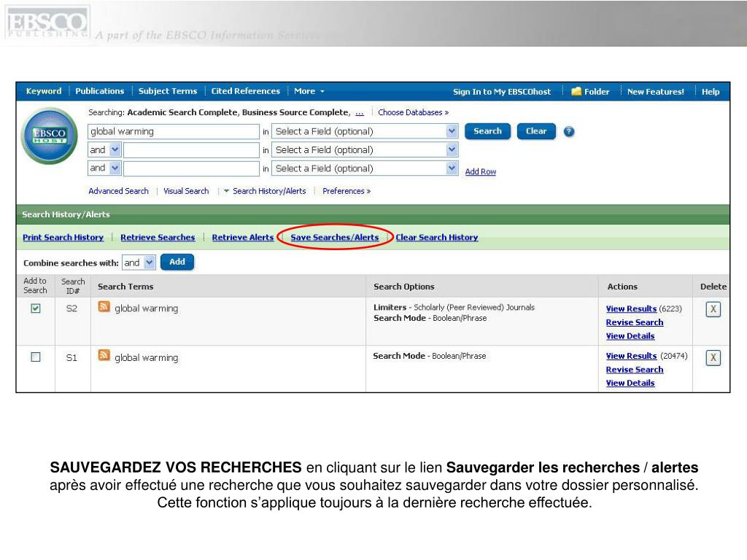Revise Search for S2
The width and height of the screenshot is (747, 560).
[635, 322]
